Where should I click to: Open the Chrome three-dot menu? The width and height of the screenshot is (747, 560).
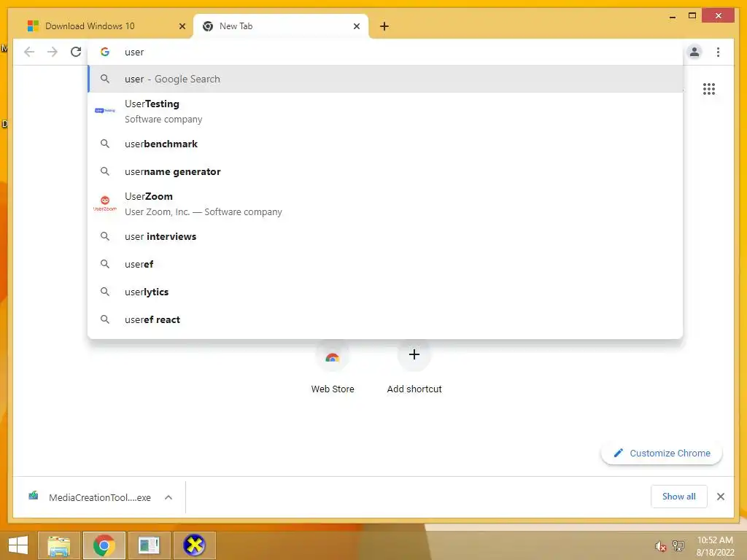tap(718, 52)
